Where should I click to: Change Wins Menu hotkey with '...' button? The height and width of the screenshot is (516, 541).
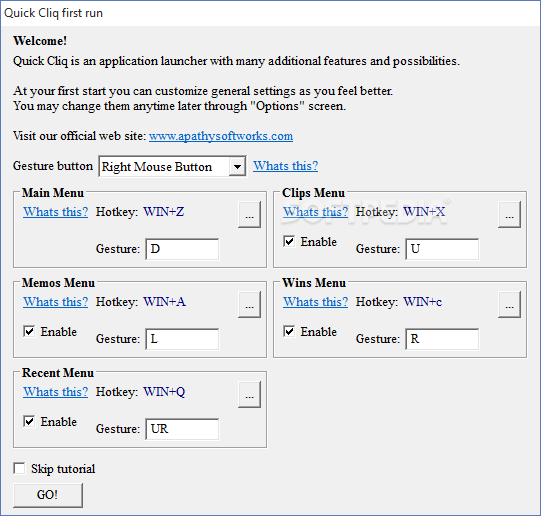510,305
